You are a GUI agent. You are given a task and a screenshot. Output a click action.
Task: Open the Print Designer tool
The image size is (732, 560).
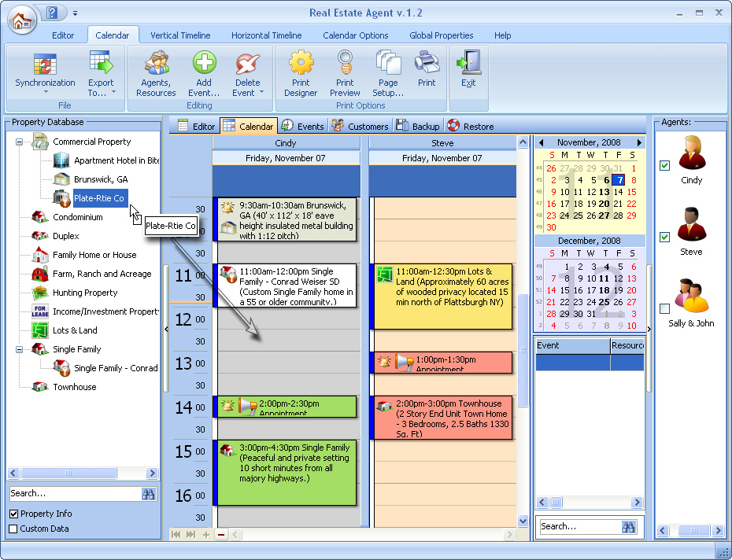click(x=301, y=64)
